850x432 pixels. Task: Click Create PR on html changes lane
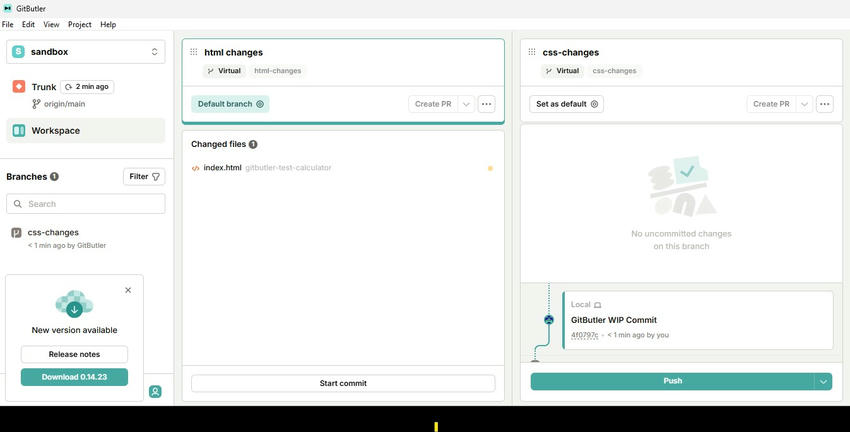click(433, 104)
